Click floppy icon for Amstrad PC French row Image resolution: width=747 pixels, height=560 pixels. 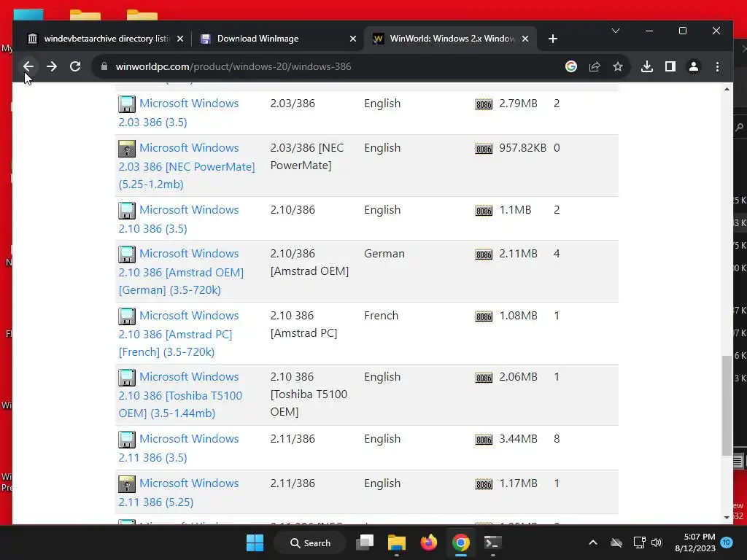coord(127,316)
